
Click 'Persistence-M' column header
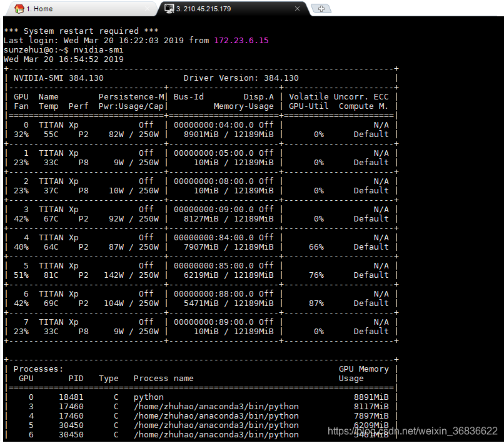131,97
